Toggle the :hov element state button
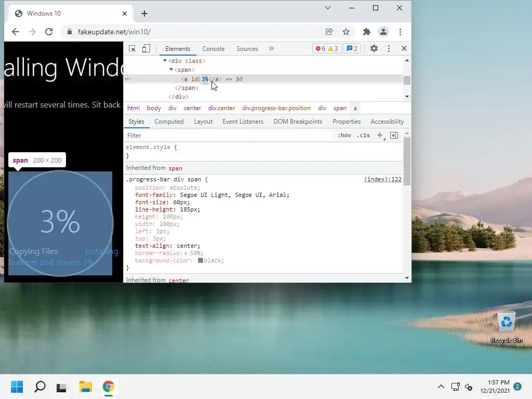Image resolution: width=532 pixels, height=399 pixels. click(x=344, y=135)
